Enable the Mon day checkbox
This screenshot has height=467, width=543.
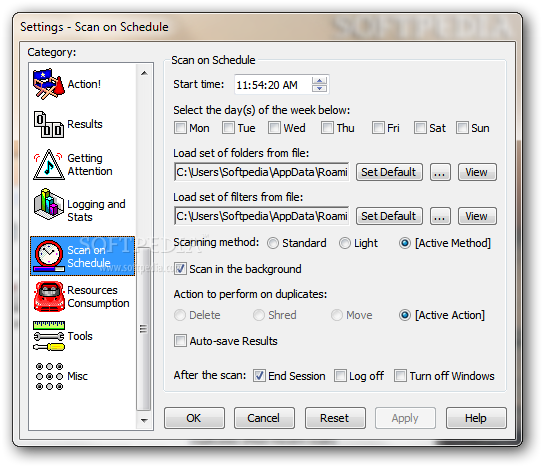point(180,128)
